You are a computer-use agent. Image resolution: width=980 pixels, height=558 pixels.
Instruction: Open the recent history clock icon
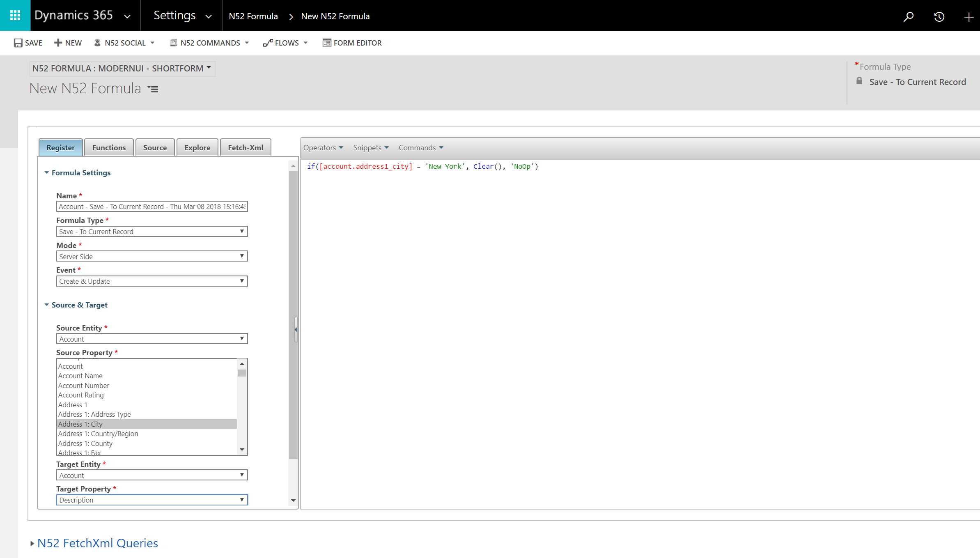point(939,17)
